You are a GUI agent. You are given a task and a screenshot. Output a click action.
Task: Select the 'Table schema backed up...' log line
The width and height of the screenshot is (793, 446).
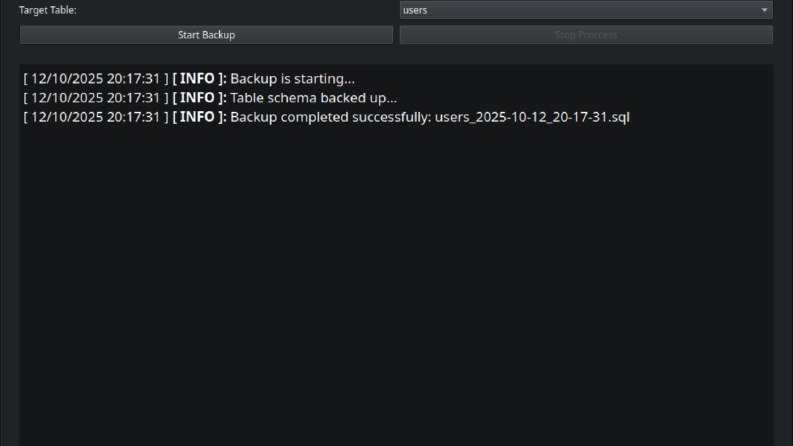210,98
